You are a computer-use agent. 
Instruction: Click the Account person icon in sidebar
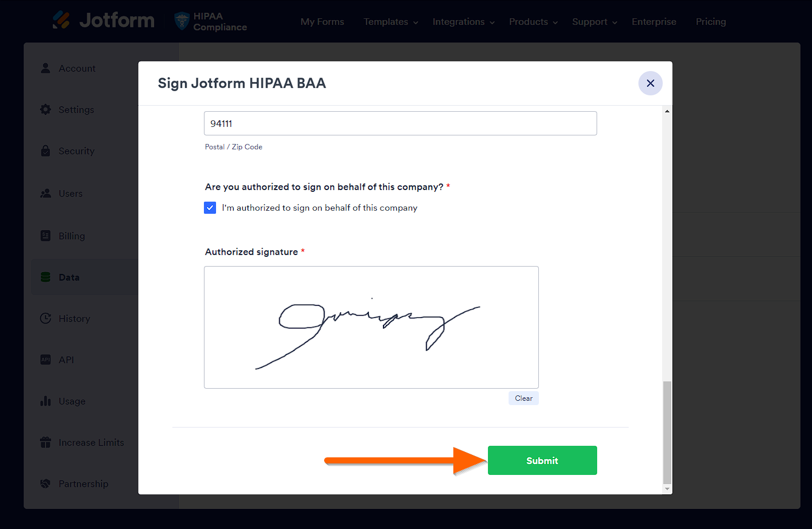[x=46, y=68]
